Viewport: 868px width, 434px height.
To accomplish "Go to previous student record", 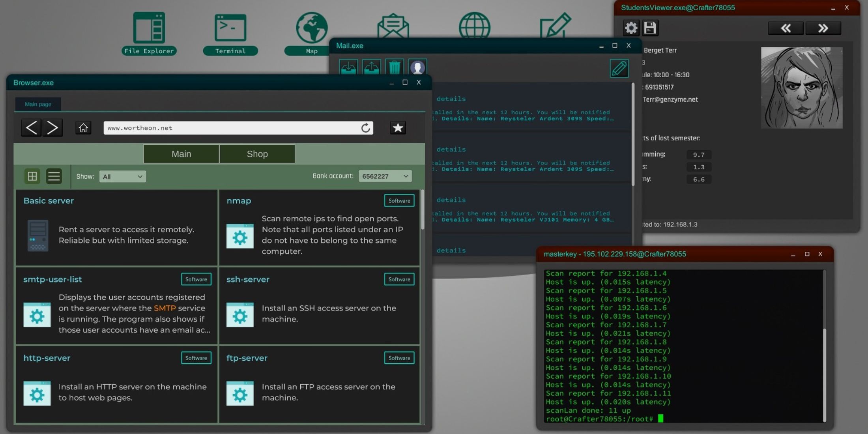I will point(786,28).
